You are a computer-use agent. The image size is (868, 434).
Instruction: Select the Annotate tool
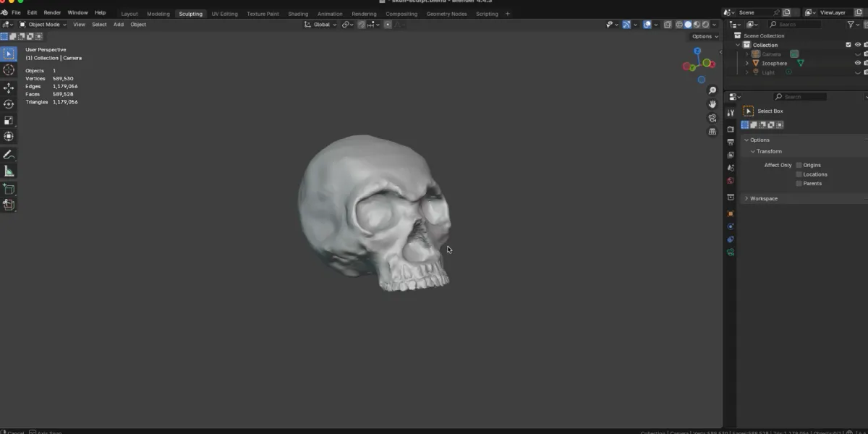click(x=9, y=154)
